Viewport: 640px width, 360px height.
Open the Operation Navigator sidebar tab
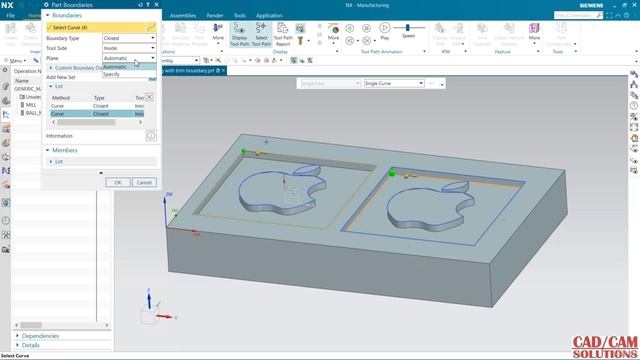click(6, 115)
